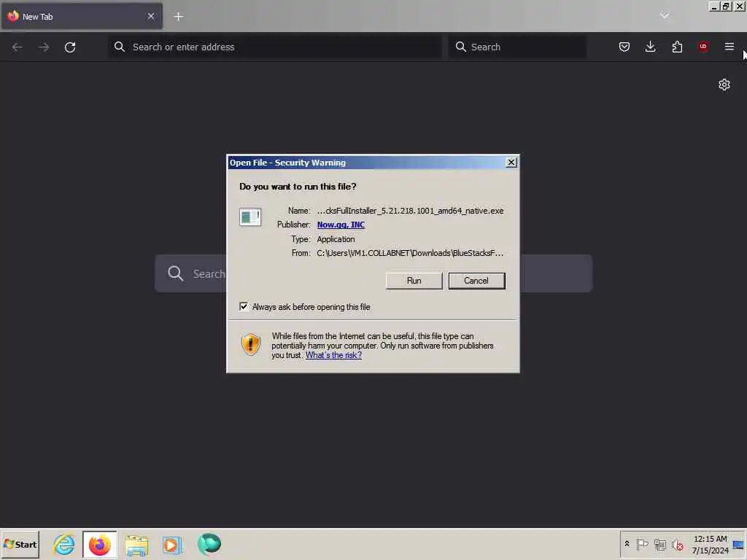Open Windows Explorer from taskbar
The image size is (747, 560).
pyautogui.click(x=136, y=544)
